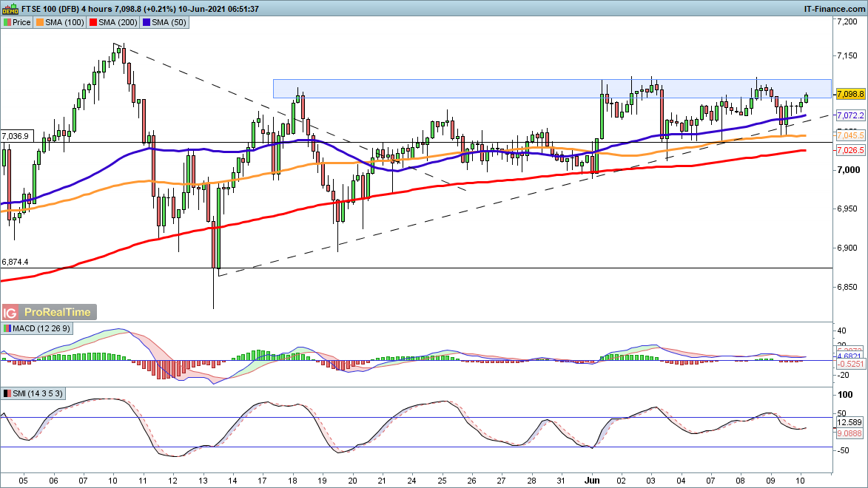Open the SMA (100) indicator label
The image size is (868, 488).
tap(63, 22)
